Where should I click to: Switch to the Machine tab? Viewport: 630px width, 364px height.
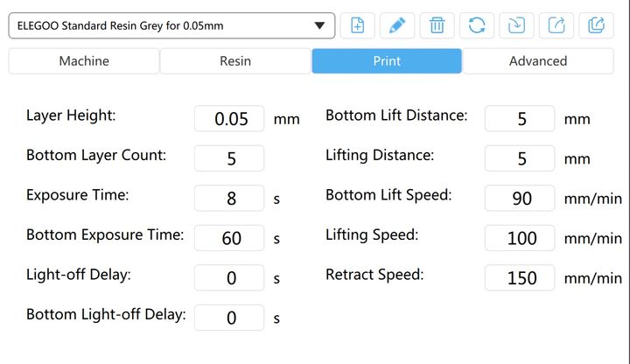(x=84, y=61)
